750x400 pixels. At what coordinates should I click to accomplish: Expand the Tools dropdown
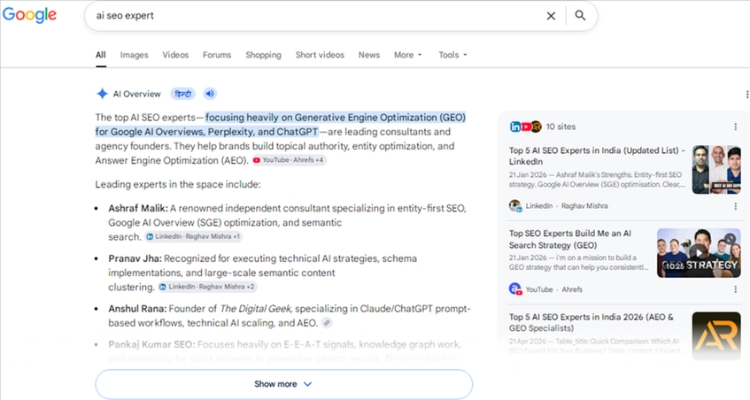452,55
